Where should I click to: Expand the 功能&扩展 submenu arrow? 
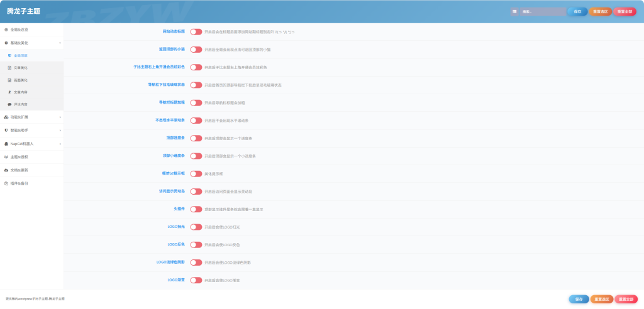tap(60, 117)
